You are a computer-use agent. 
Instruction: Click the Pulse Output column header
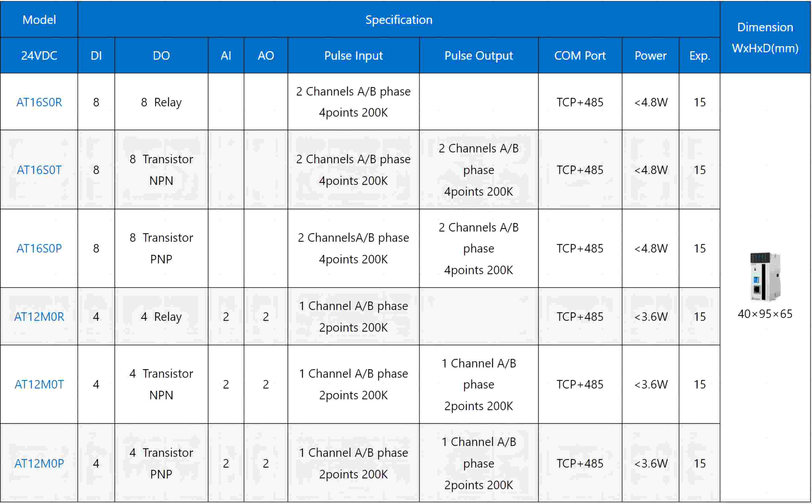(478, 55)
